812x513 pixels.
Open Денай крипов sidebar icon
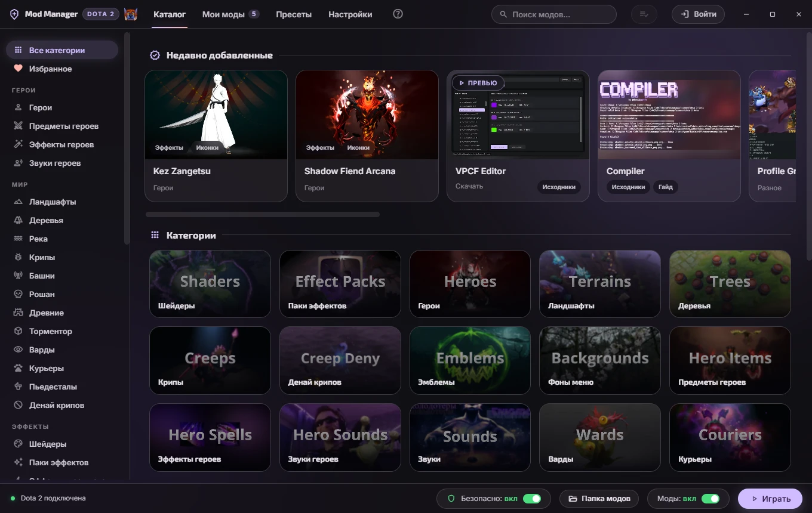click(18, 405)
